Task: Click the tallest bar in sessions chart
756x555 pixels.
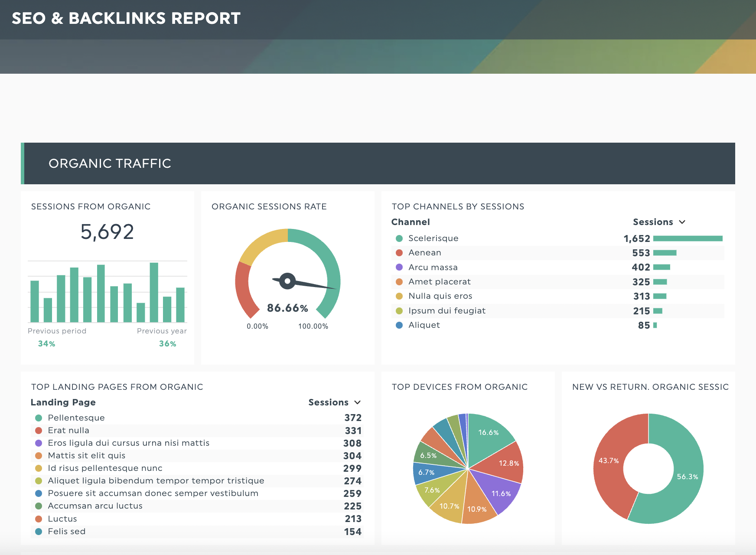Action: (154, 292)
